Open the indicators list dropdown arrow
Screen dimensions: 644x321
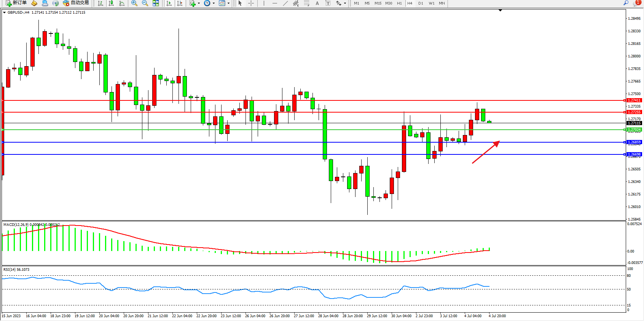click(x=199, y=3)
